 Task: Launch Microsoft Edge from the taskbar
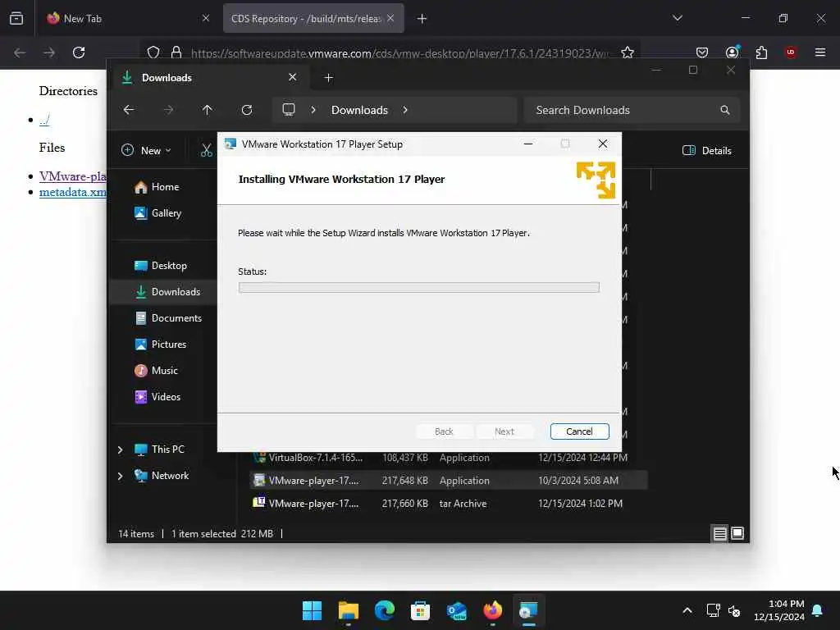pos(384,610)
